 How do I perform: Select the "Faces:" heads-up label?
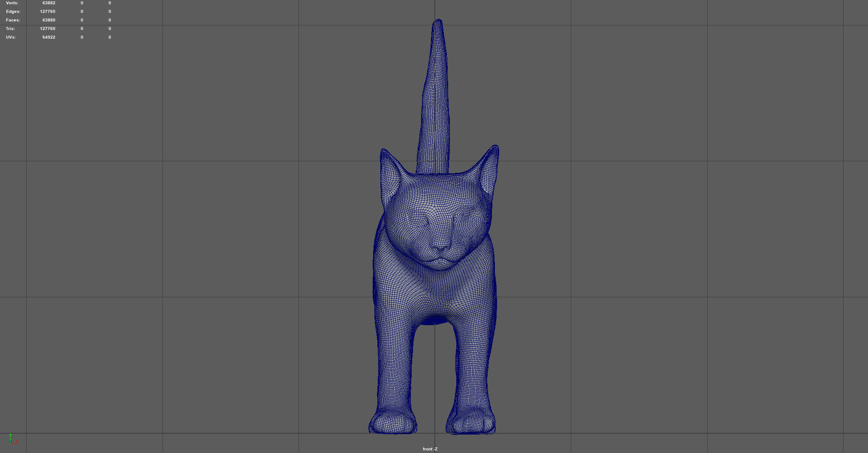(13, 20)
